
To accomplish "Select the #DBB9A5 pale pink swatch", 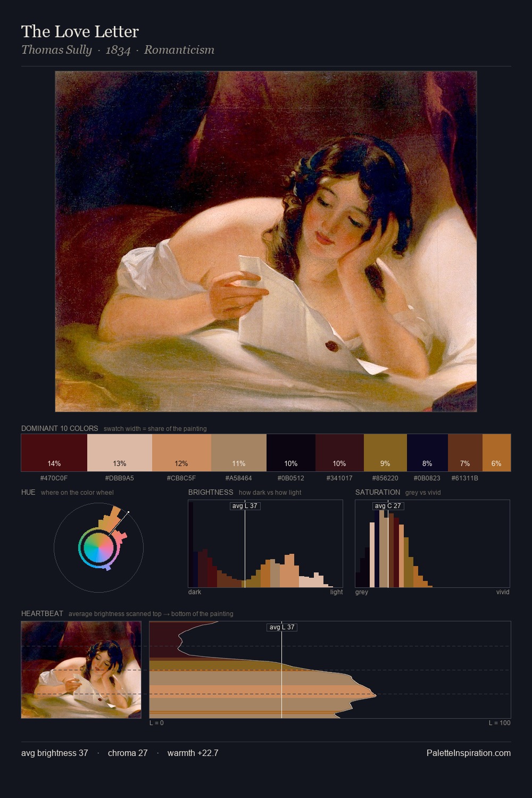I will [120, 453].
